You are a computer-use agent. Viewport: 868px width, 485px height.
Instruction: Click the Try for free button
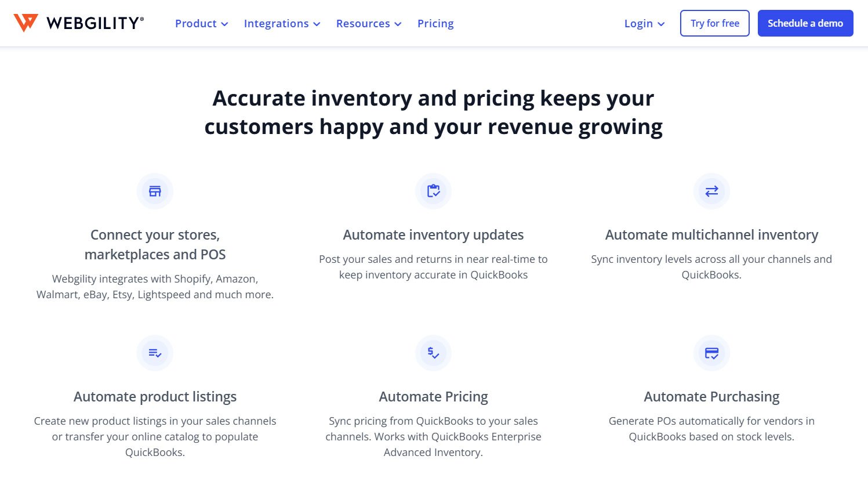point(715,23)
